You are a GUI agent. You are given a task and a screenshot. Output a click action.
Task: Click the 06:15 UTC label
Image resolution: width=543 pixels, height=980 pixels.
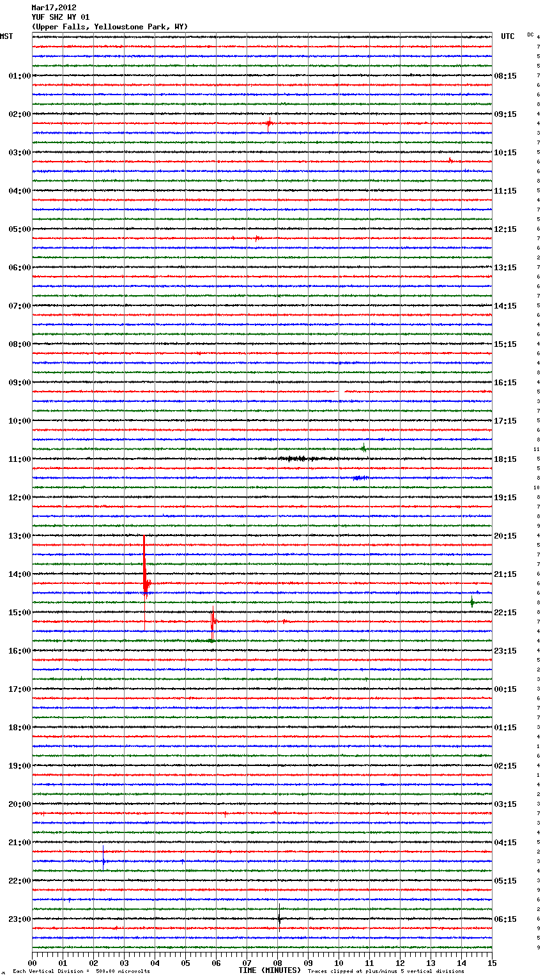tap(505, 919)
